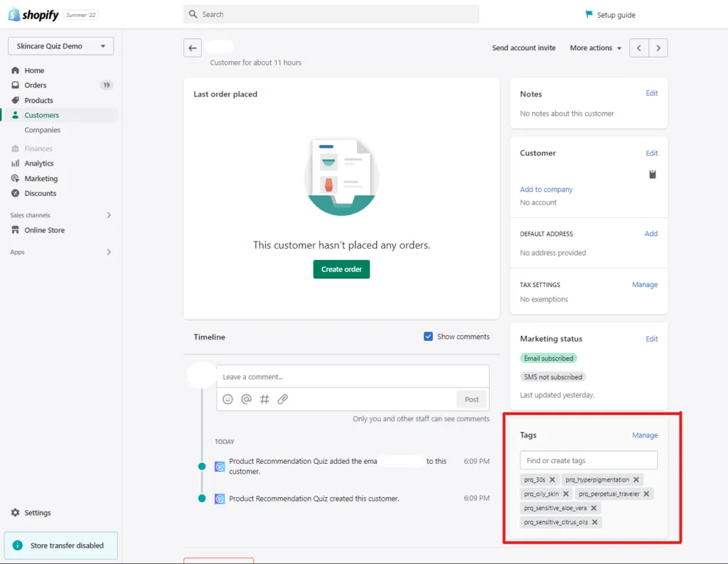Click the Email subscribed badge

[x=548, y=358]
